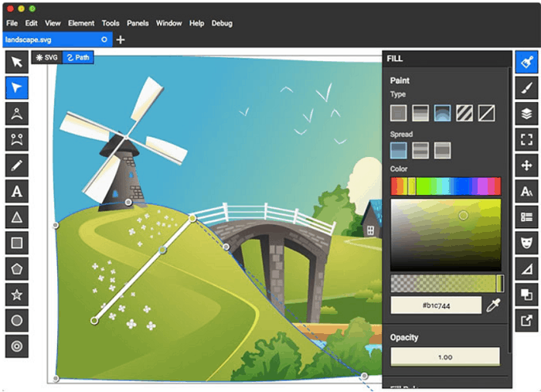
Task: Choose linear gradient paint type
Action: click(420, 113)
